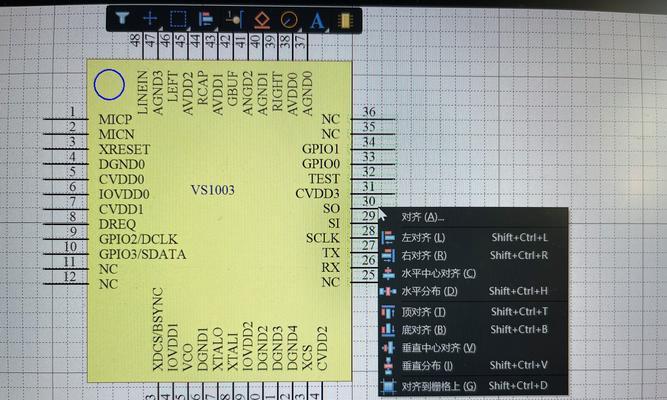Select the orange diamond IEEE symbol tool
The width and height of the screenshot is (667, 400).
262,20
